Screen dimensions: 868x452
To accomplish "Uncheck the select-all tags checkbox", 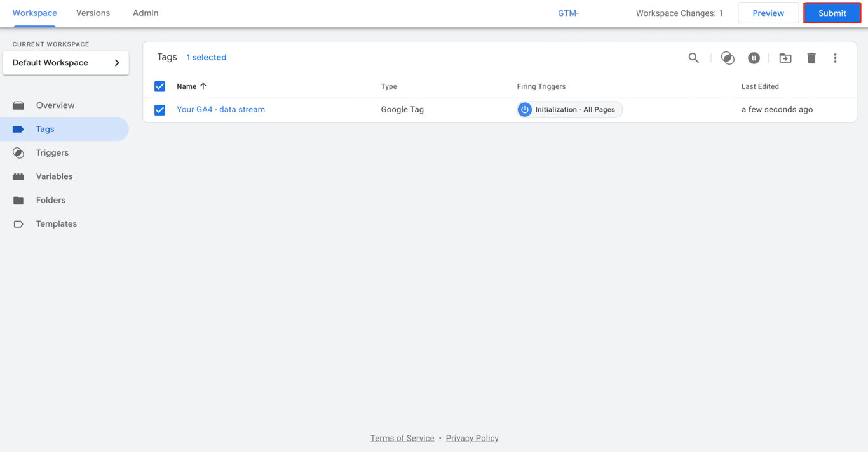I will click(159, 86).
